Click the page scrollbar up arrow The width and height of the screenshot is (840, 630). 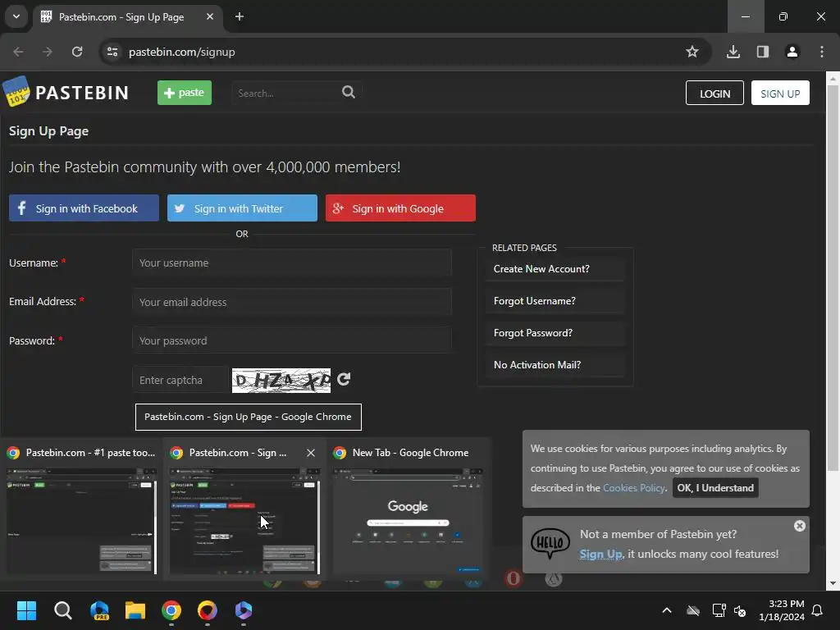(833, 78)
